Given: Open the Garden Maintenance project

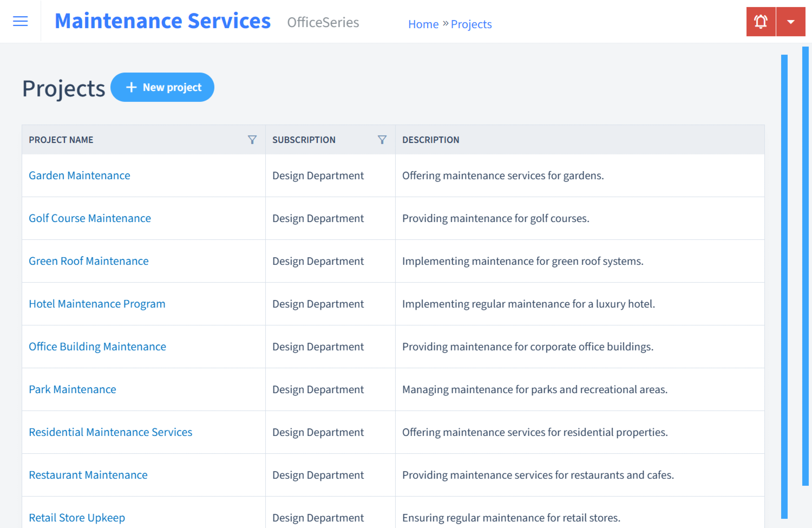Looking at the screenshot, I should (x=79, y=175).
